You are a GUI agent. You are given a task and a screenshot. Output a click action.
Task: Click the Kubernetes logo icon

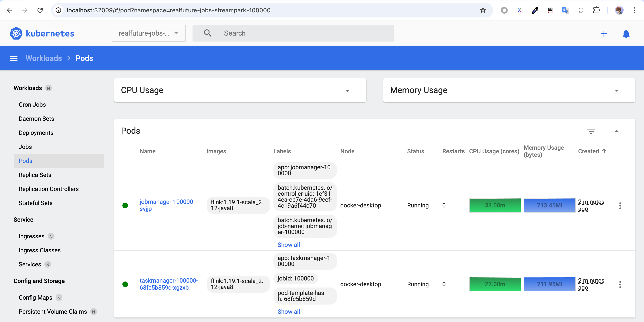[x=16, y=33]
